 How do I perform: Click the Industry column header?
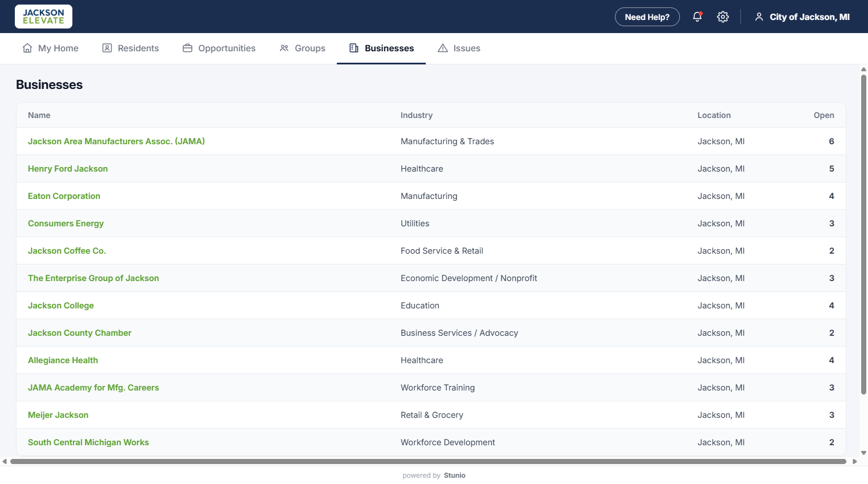pyautogui.click(x=417, y=115)
